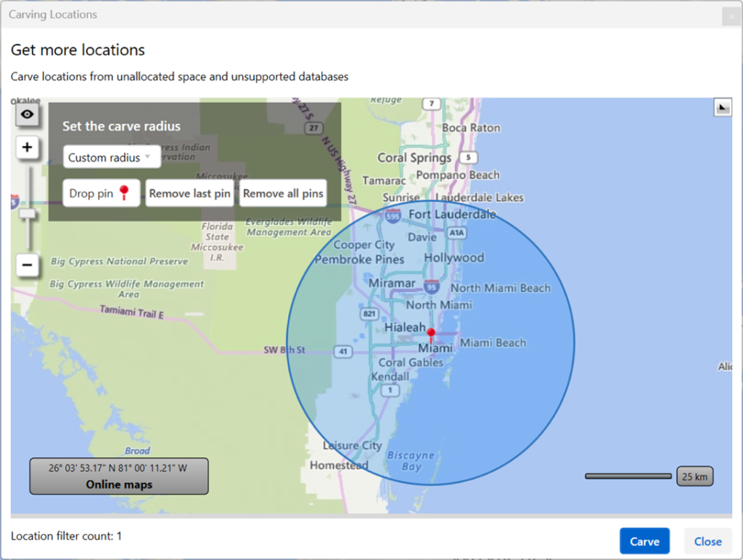Click the Pembroke Pines label

(360, 260)
